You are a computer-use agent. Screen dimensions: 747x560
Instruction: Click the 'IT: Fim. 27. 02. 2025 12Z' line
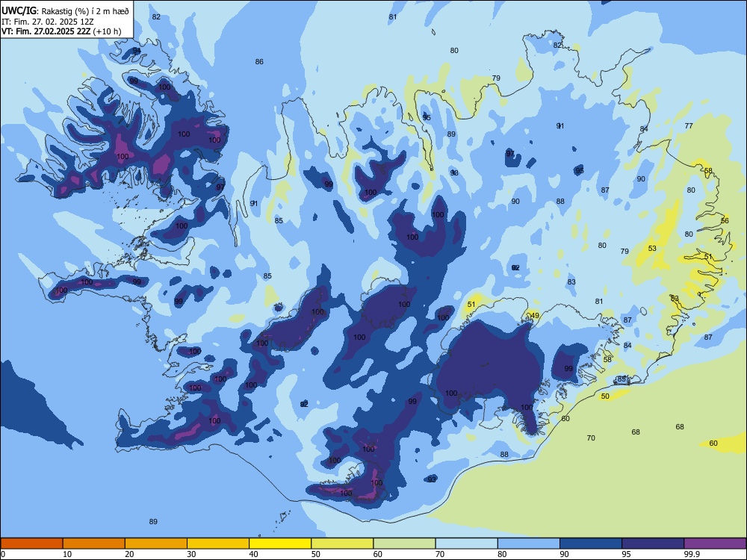tap(48, 22)
